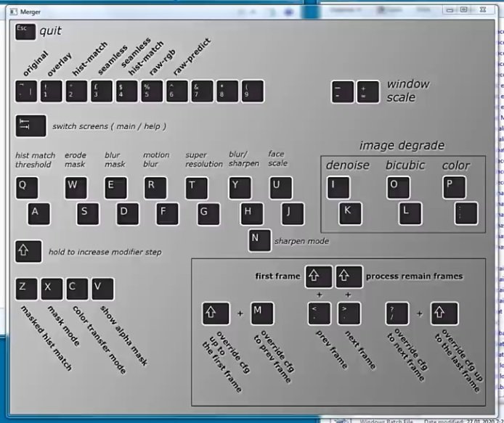Image resolution: width=504 pixels, height=423 pixels.
Task: Click the P color degrade key
Action: point(454,187)
